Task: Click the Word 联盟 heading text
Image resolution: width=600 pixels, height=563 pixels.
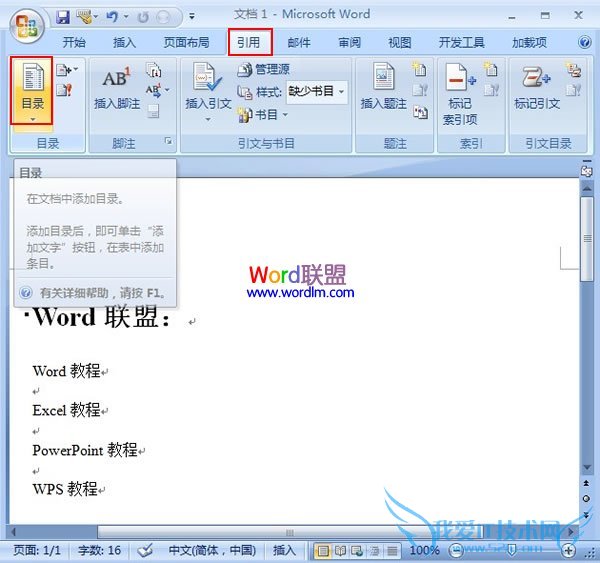Action: (x=102, y=317)
